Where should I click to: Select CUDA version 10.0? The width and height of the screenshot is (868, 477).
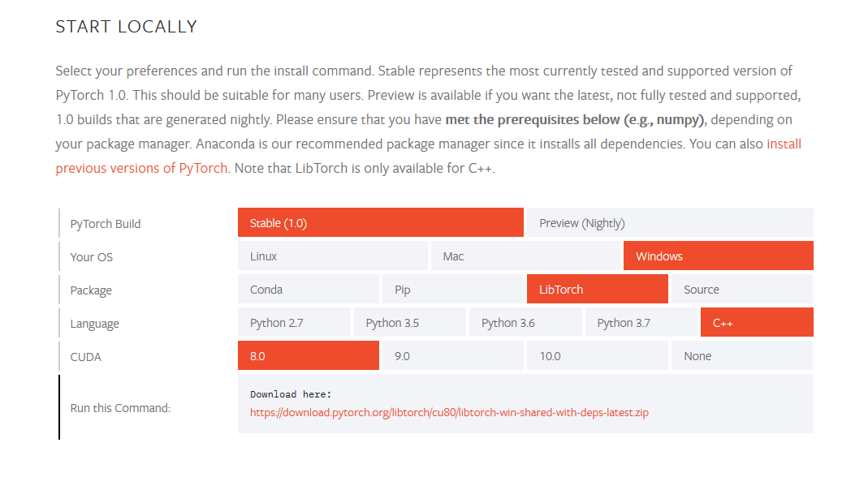click(597, 355)
